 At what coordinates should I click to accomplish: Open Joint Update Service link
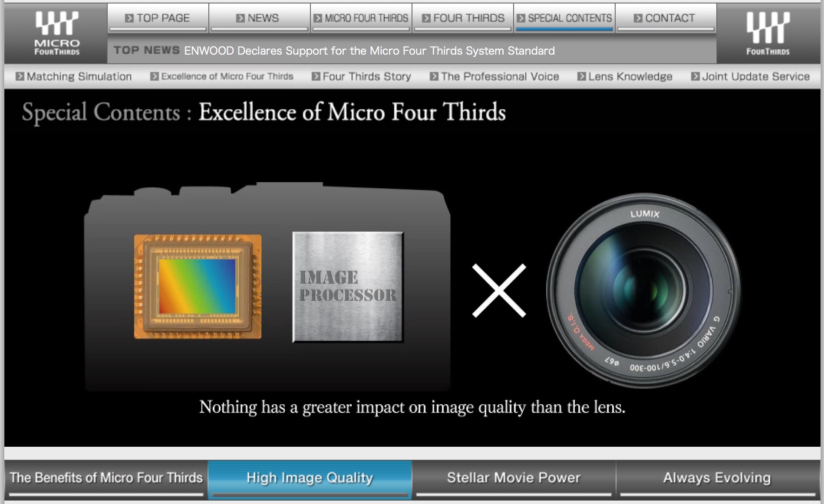pos(751,77)
